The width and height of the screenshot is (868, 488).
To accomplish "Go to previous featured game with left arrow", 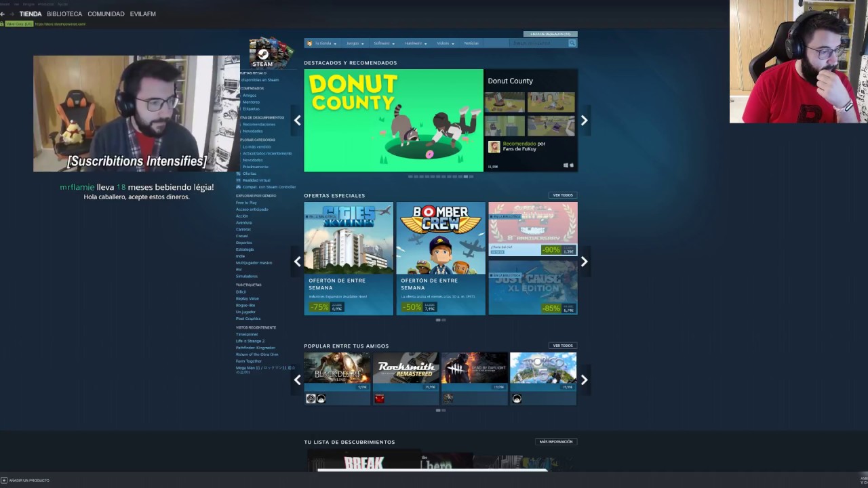I will point(297,121).
